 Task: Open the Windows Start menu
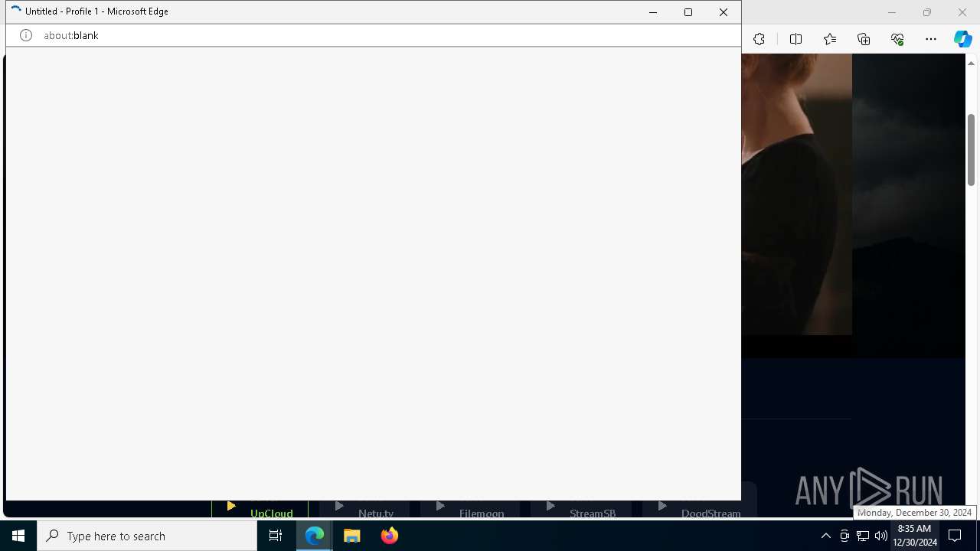click(18, 536)
